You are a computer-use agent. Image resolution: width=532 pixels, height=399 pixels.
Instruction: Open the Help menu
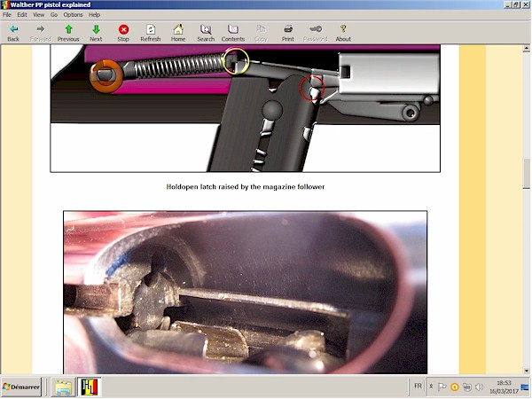[x=94, y=14]
